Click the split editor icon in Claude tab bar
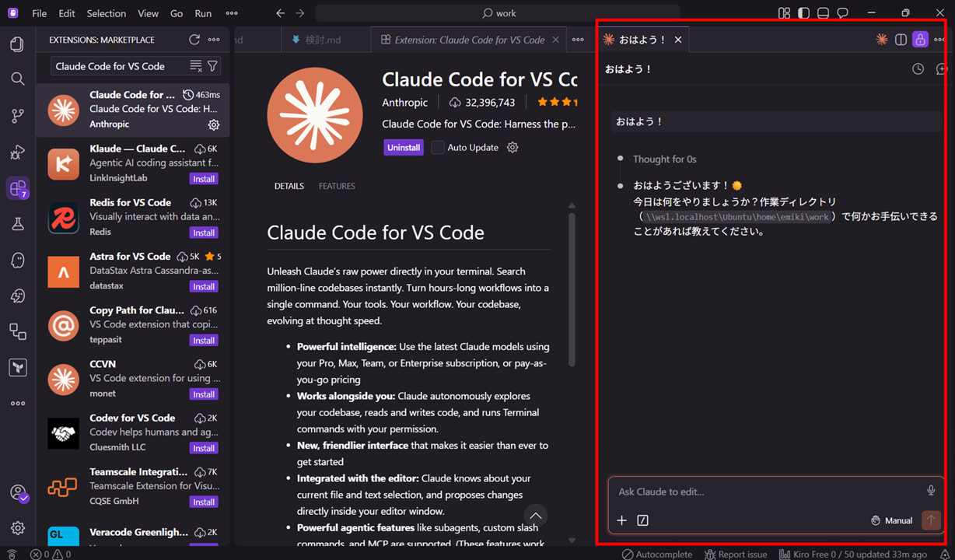 901,40
